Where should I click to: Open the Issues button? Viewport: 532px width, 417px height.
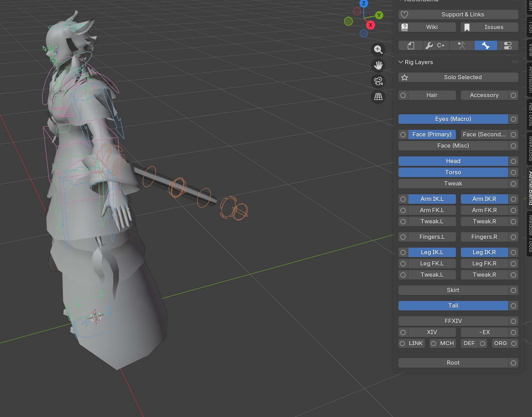[x=490, y=27]
